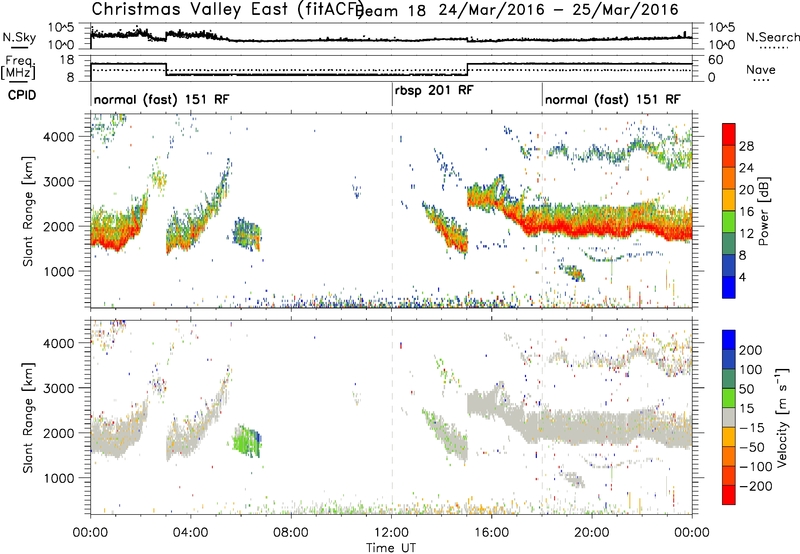The image size is (800, 554).
Task: Pick the red bottom segment of Velocity colorbar
Action: pos(729,495)
